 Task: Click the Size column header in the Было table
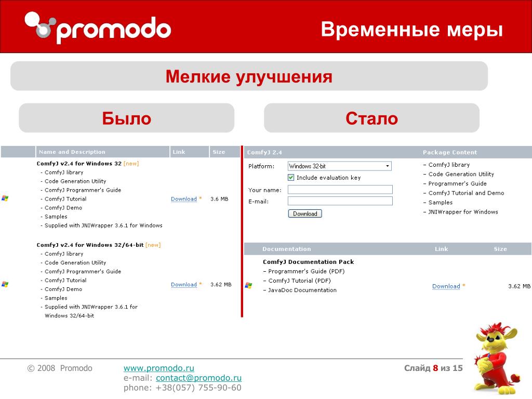pyautogui.click(x=224, y=152)
